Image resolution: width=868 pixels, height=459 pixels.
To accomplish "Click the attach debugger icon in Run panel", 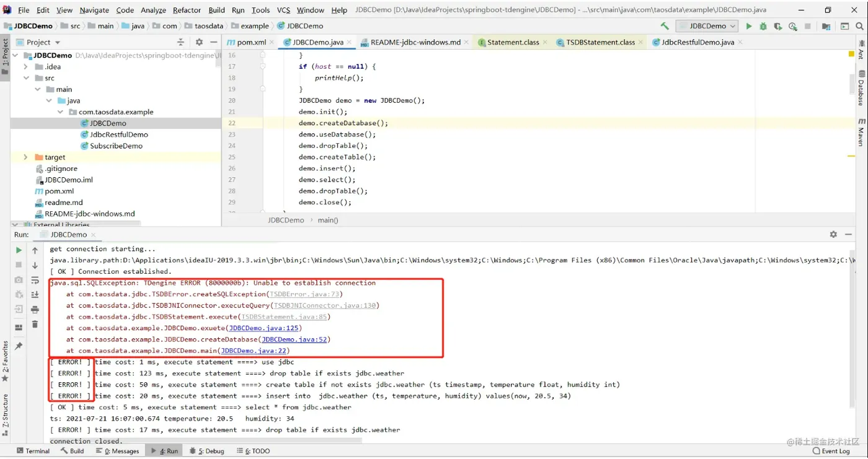I will point(19,295).
